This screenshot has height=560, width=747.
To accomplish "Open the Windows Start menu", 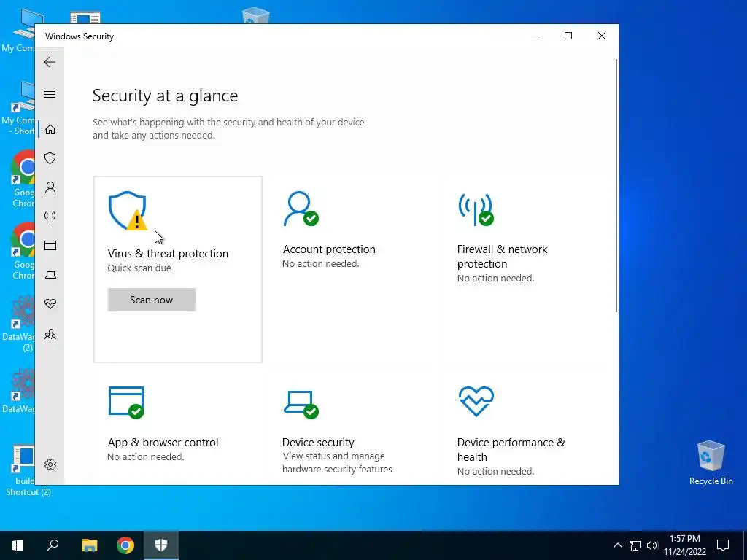I will (x=18, y=545).
